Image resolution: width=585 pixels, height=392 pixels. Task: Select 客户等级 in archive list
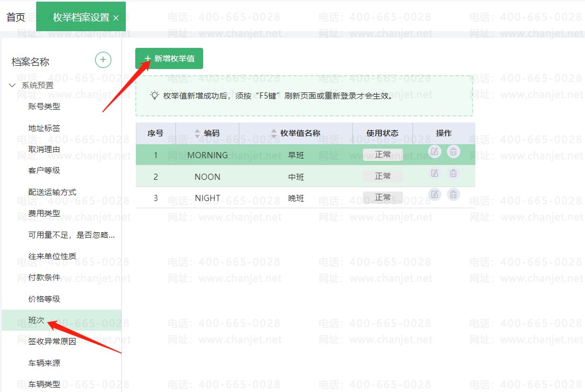coord(44,170)
